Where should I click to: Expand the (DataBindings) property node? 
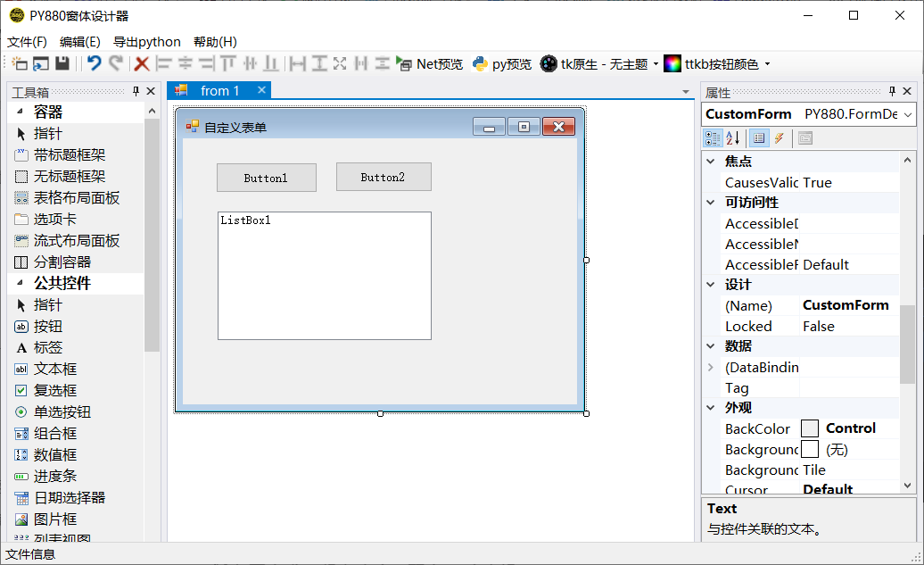tap(711, 367)
